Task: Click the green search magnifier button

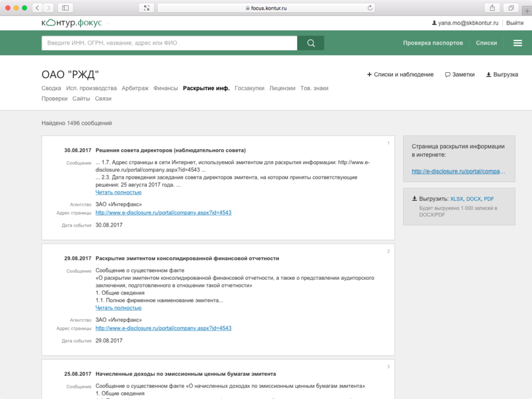Action: [x=311, y=43]
